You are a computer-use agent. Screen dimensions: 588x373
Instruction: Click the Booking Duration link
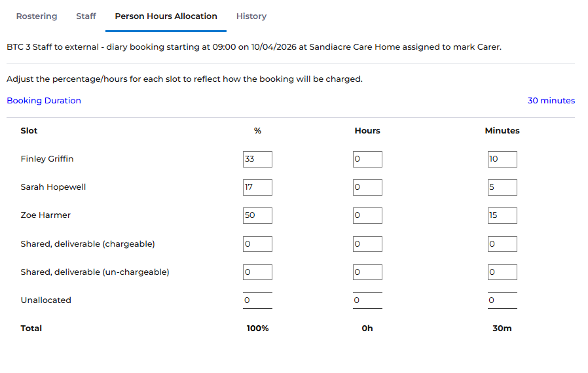click(44, 101)
